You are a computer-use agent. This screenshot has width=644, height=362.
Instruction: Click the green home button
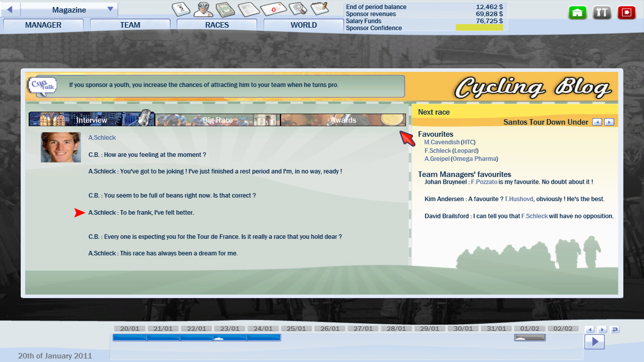pyautogui.click(x=578, y=13)
